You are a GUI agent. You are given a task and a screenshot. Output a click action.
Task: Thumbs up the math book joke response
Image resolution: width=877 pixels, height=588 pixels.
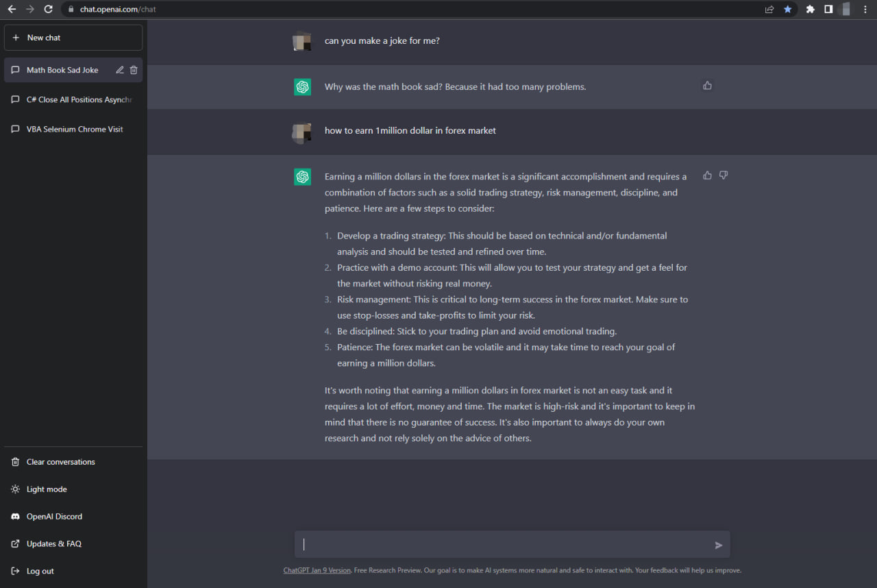pyautogui.click(x=707, y=86)
